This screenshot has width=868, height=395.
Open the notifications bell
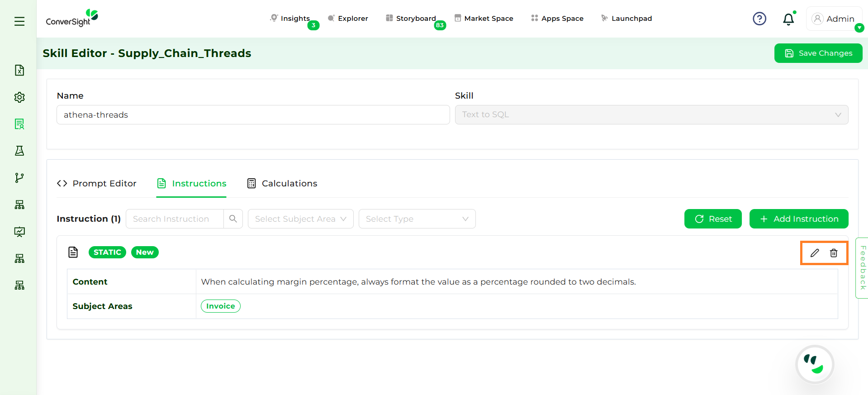coord(788,19)
